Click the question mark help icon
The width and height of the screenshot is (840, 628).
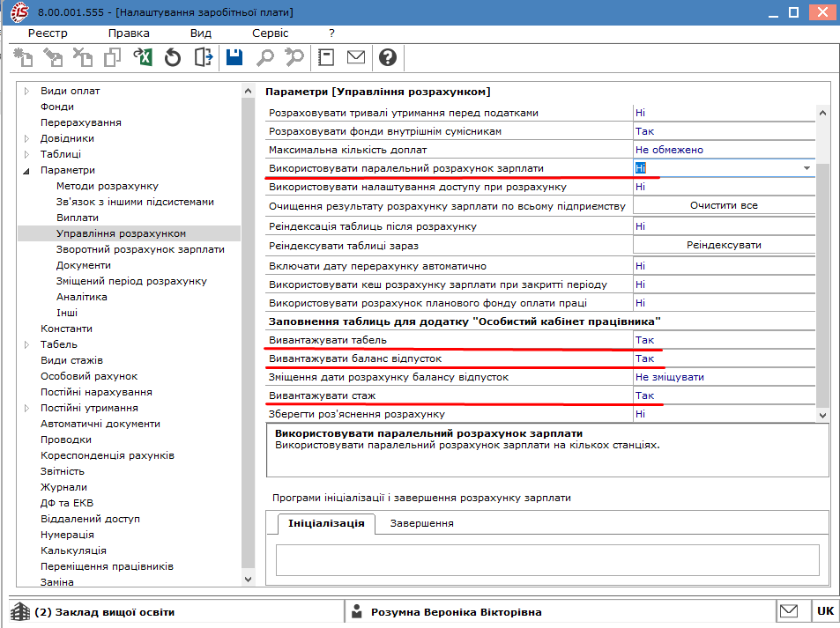[x=388, y=57]
